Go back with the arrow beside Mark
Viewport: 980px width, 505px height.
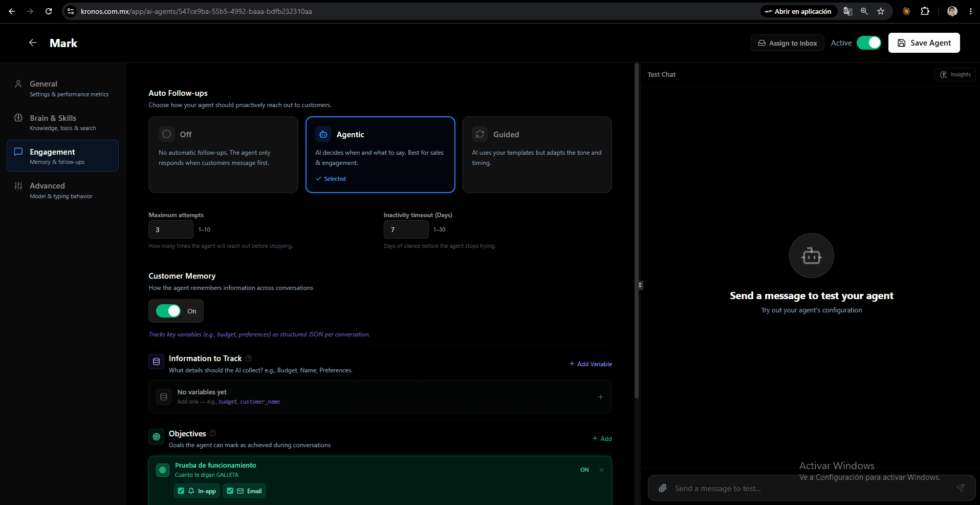[33, 43]
